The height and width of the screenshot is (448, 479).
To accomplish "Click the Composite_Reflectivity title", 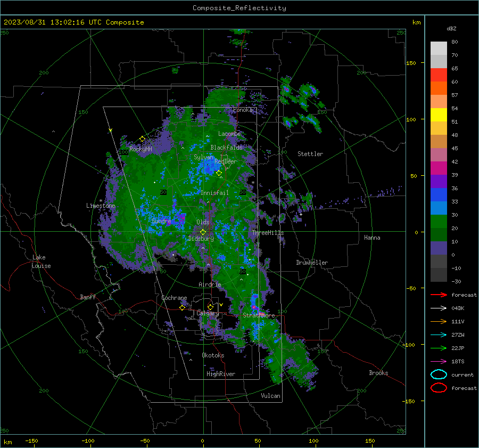I will (240, 8).
